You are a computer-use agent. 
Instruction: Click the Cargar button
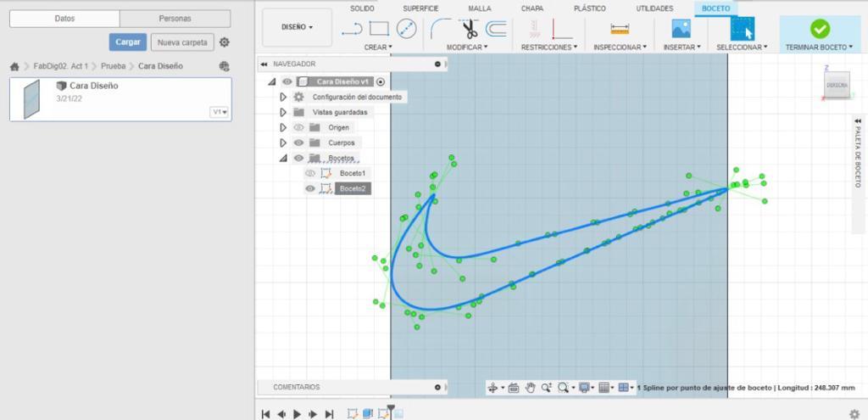click(128, 42)
